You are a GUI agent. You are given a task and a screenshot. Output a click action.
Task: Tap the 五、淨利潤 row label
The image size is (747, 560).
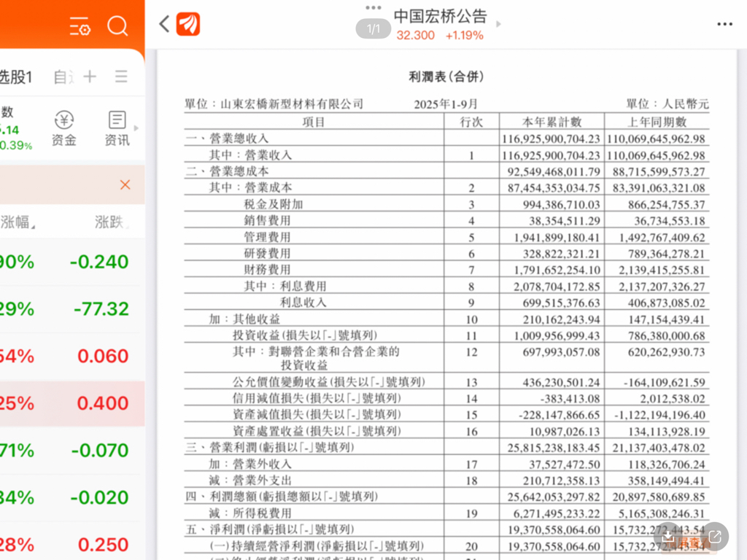[270, 529]
